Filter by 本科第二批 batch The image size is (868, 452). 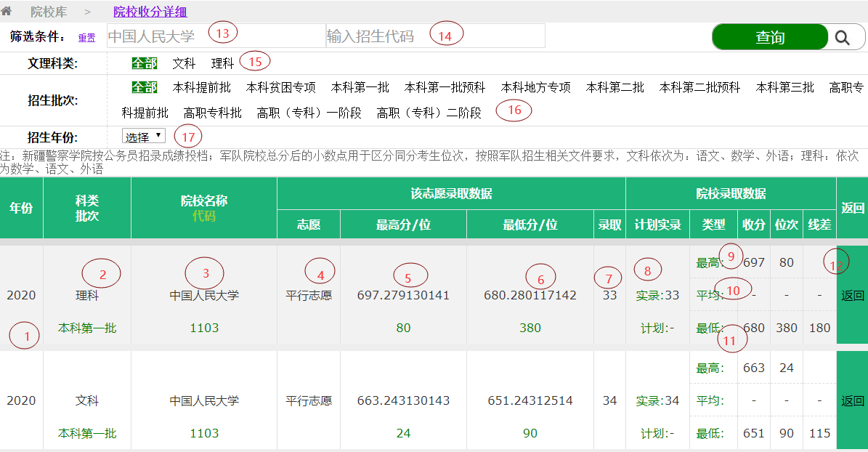[x=615, y=88]
